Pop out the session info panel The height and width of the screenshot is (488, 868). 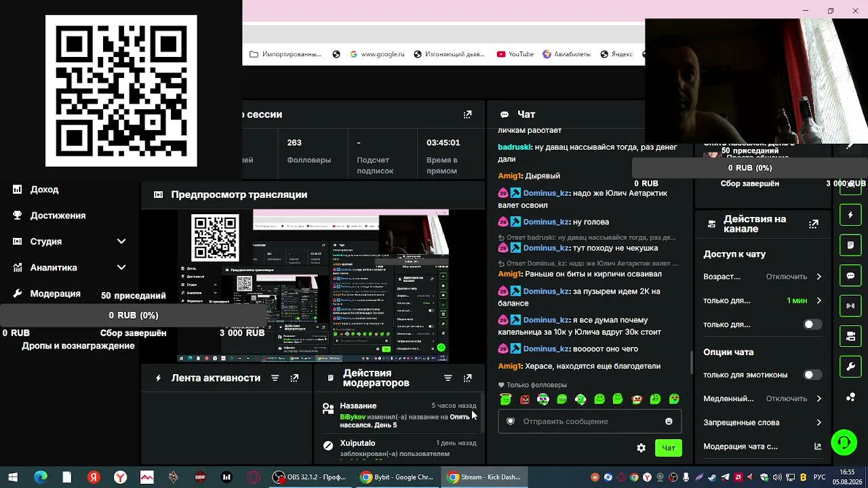click(467, 115)
